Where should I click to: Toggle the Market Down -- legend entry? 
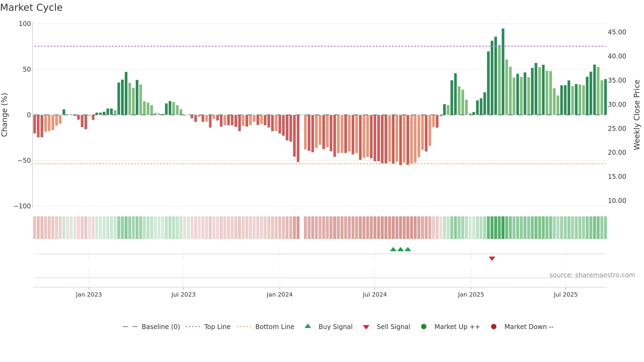coord(522,327)
